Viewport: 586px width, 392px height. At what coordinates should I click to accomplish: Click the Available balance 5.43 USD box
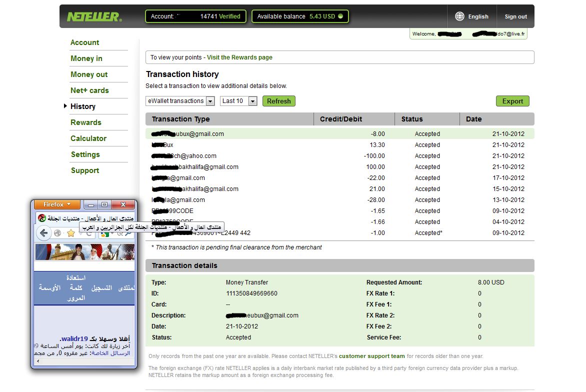(x=300, y=16)
